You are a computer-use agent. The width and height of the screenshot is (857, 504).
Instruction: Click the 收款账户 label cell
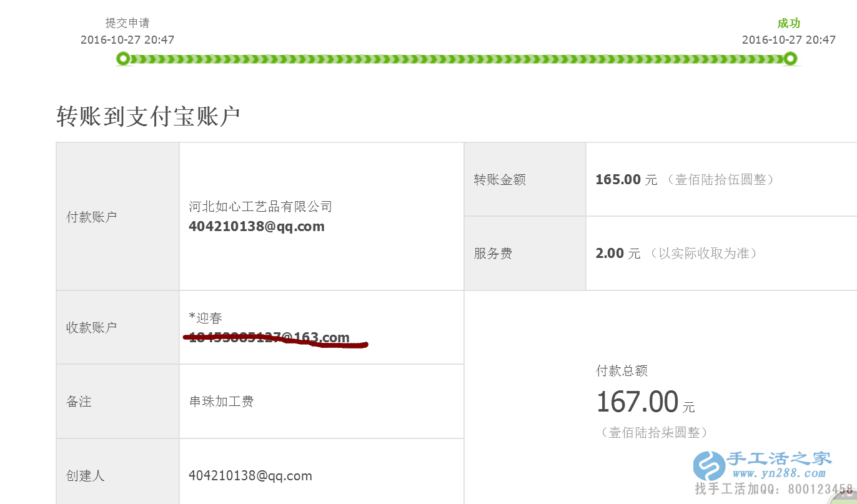(91, 327)
